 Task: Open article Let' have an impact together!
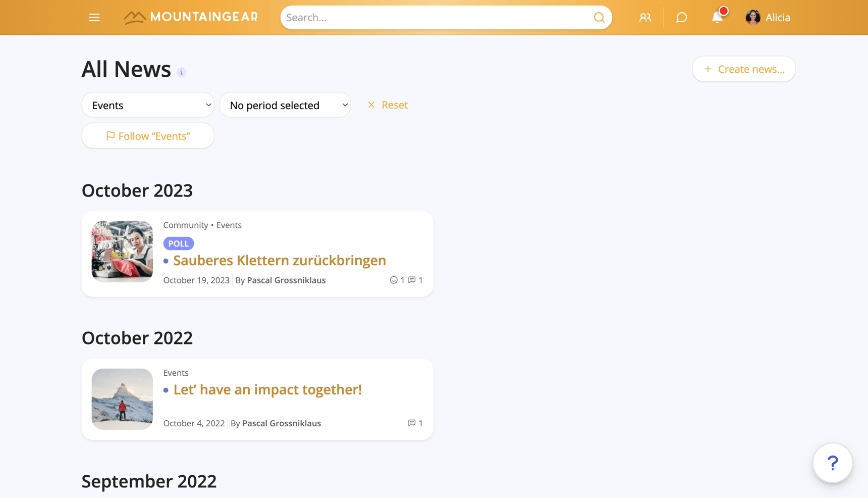point(267,390)
